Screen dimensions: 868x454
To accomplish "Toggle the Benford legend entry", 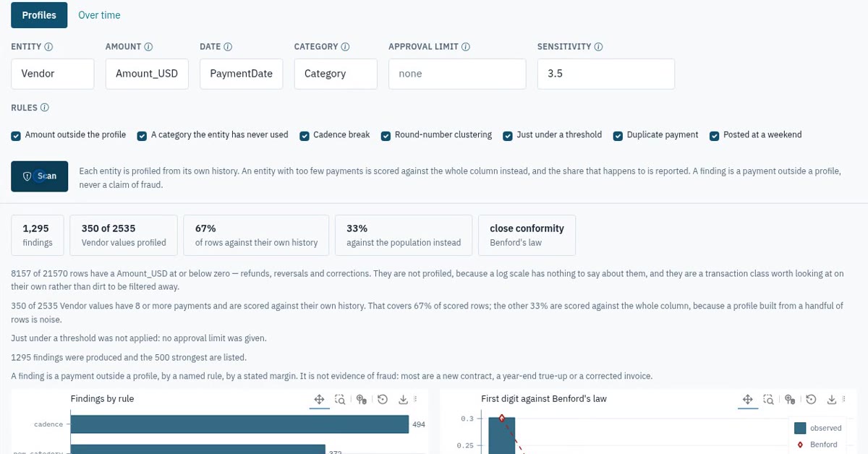I will click(816, 445).
